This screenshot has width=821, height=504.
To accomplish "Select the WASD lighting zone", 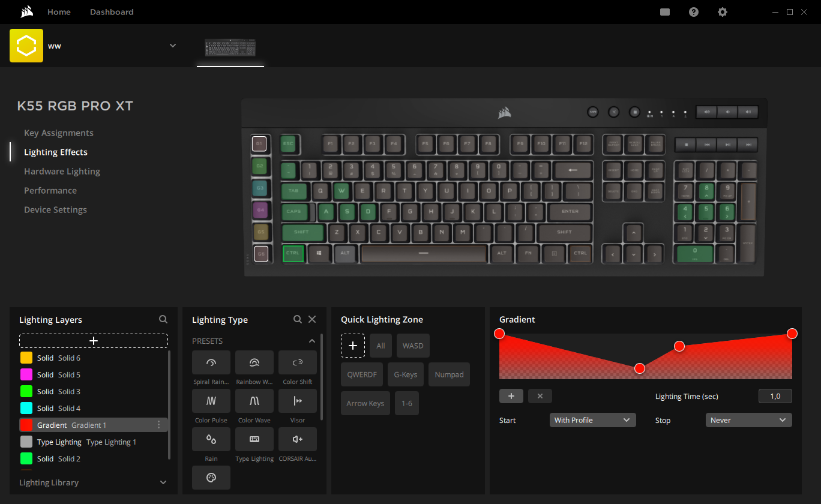I will click(x=413, y=346).
